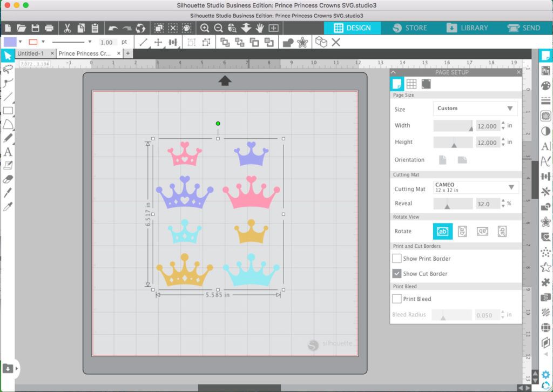The image size is (553, 392).
Task: Select the Rectangle drawing tool
Action: point(8,110)
